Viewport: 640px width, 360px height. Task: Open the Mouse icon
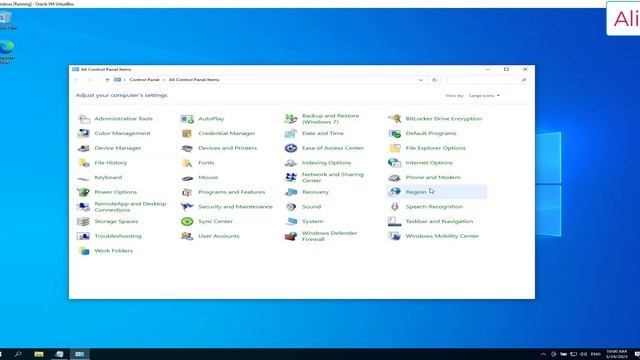(187, 178)
